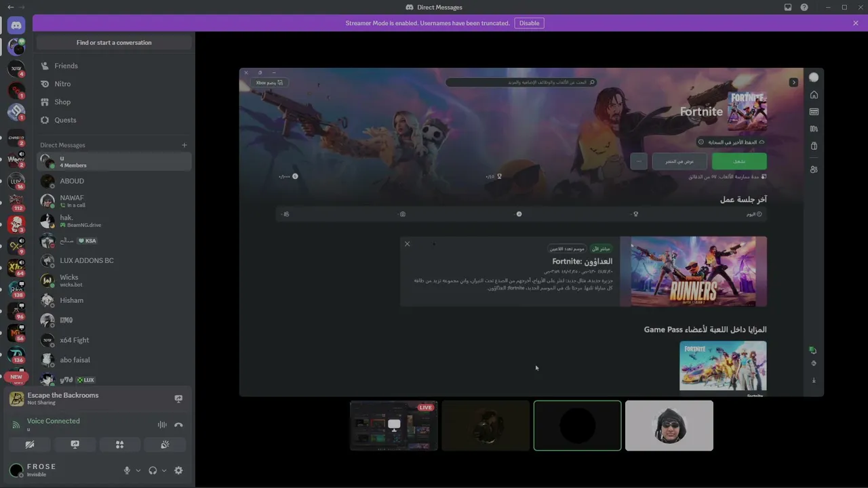Open the Wicks bot conversation
The width and height of the screenshot is (868, 488).
pos(114,281)
